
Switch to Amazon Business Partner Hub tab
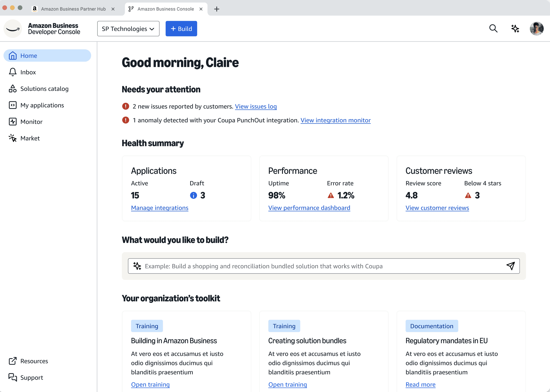coord(73,9)
